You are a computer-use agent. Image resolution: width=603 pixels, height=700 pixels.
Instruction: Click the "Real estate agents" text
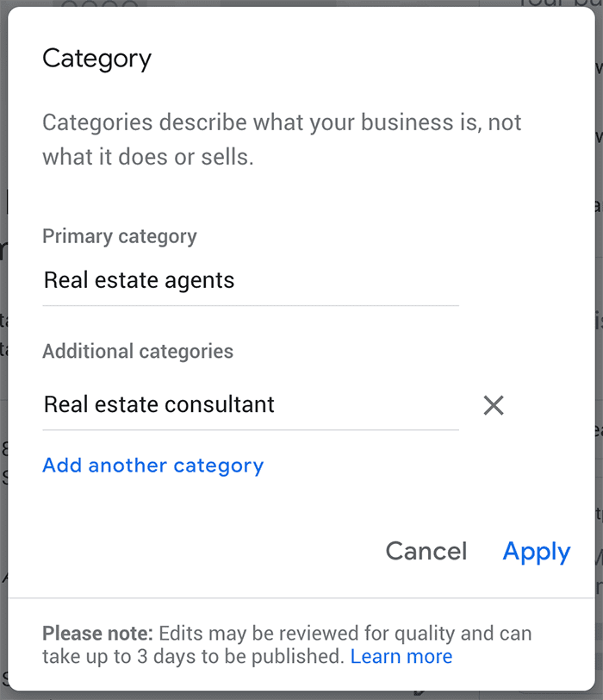tap(140, 281)
